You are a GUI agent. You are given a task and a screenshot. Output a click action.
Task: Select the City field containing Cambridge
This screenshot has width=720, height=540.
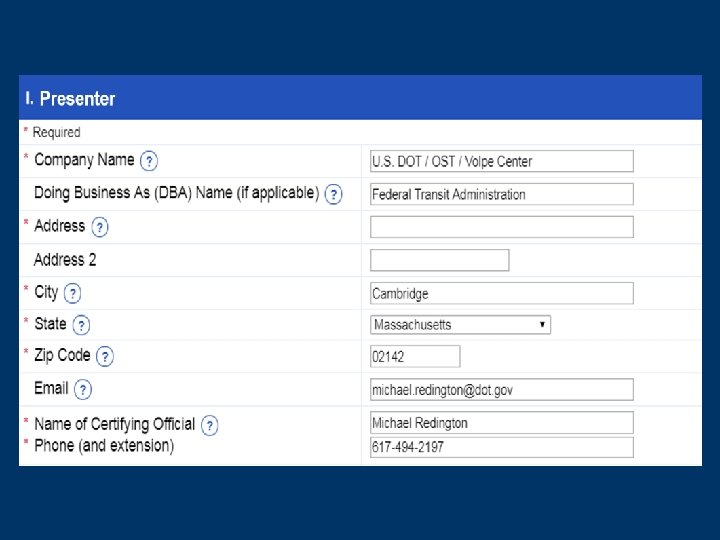[501, 293]
